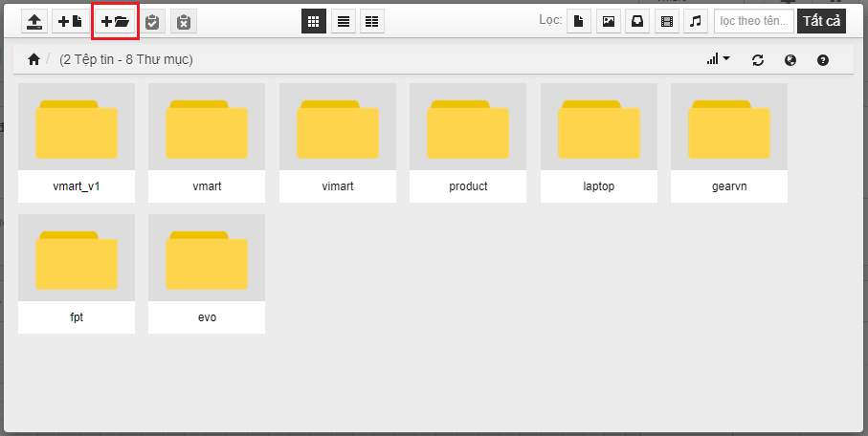The width and height of the screenshot is (868, 436).
Task: Open the gearvn folder thumbnail
Action: 729,127
